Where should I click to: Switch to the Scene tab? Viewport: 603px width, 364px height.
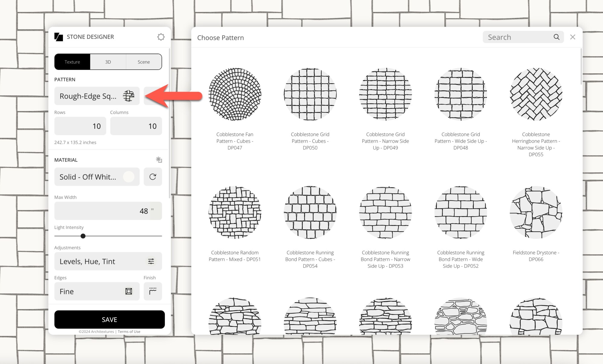coord(144,62)
